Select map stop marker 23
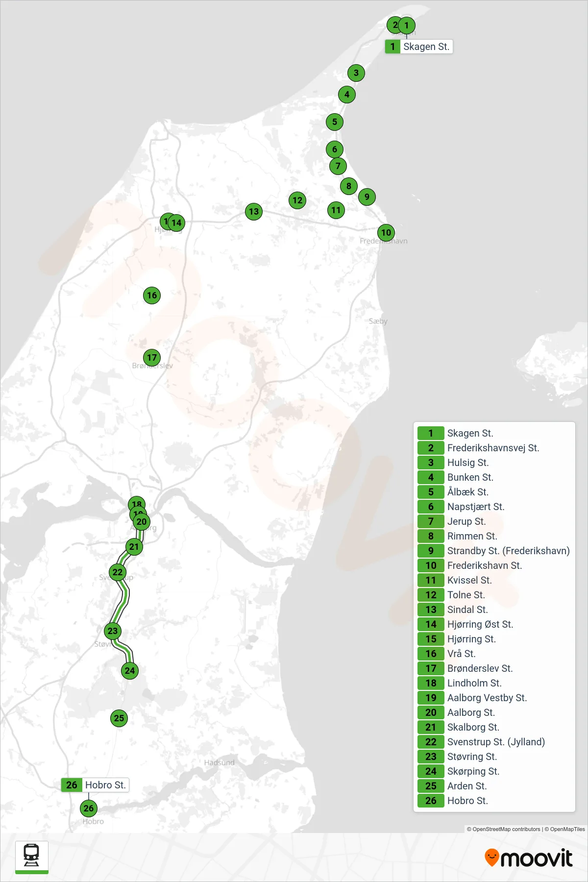This screenshot has height=882, width=588. (113, 631)
